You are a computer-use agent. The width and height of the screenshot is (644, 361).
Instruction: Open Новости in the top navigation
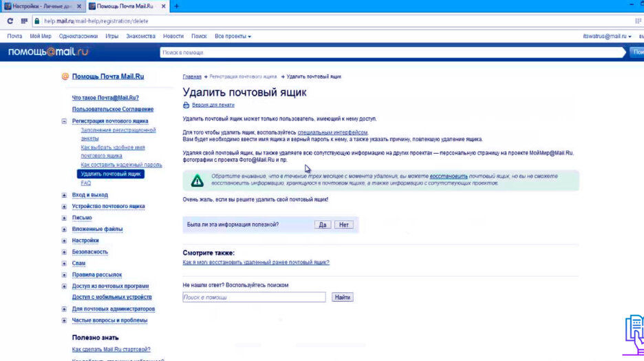tap(173, 36)
